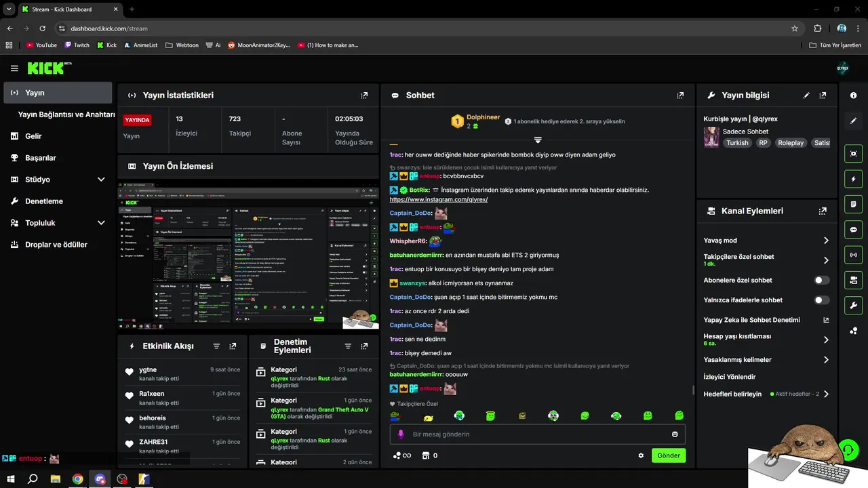The width and height of the screenshot is (868, 488).
Task: Pop out the Yayın İstatistikleri panel
Action: [364, 96]
